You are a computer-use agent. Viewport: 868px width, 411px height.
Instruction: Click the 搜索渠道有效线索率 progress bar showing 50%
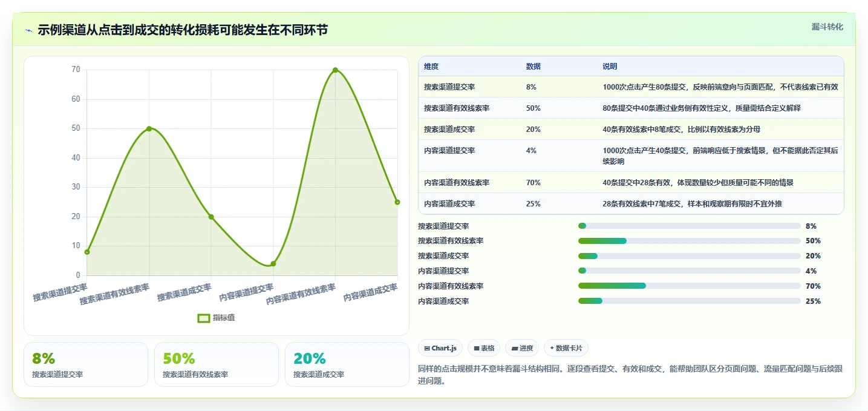pyautogui.click(x=690, y=241)
